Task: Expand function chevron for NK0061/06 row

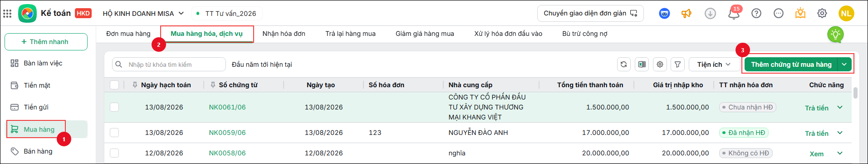Action: (840, 108)
